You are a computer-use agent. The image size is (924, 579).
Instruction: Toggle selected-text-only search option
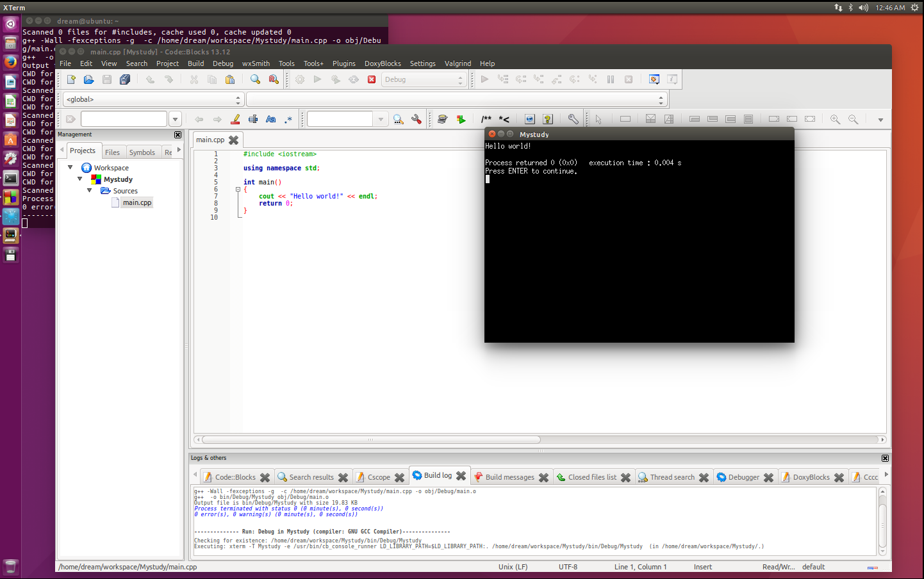click(253, 119)
